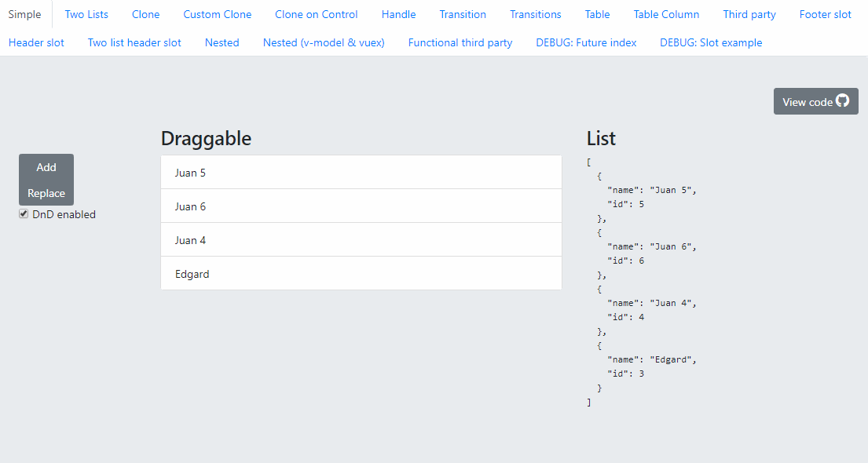
Task: Enable the DnD enabled checkbox
Action: [24, 213]
